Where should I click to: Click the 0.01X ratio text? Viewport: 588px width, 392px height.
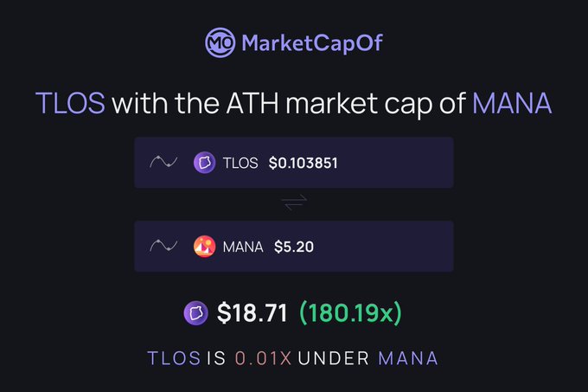tap(262, 357)
